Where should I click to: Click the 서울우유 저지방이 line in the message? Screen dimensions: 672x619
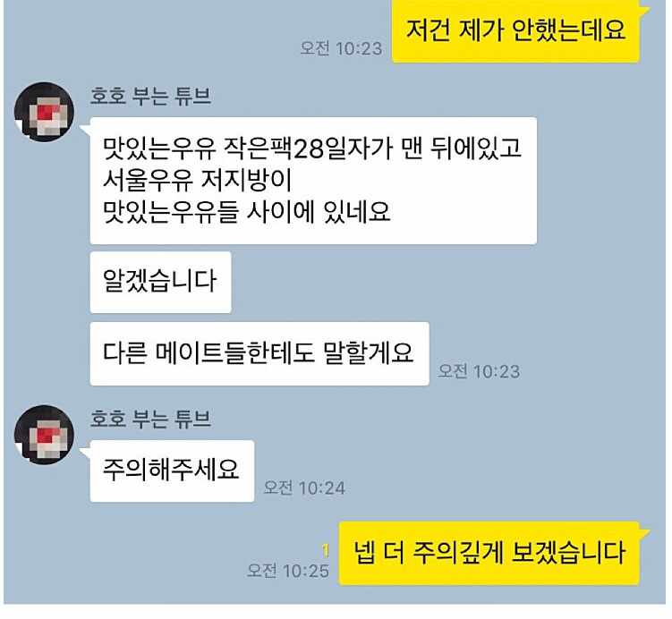198,181
